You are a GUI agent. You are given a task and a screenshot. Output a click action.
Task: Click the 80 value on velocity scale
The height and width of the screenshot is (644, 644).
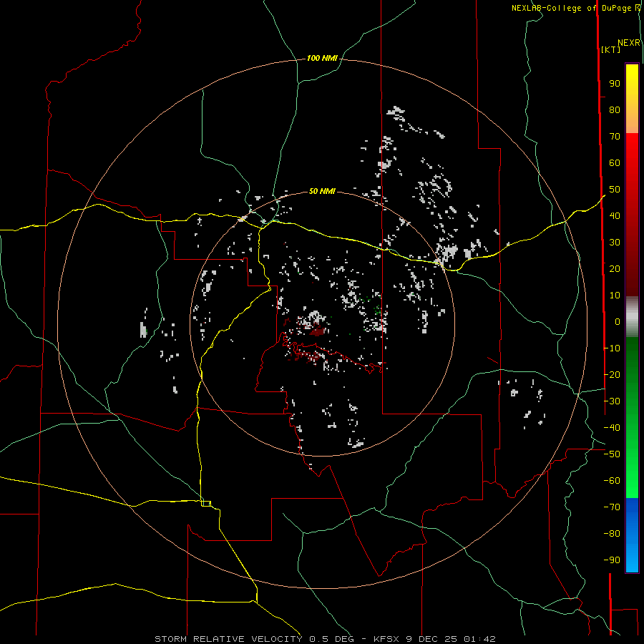(x=615, y=110)
